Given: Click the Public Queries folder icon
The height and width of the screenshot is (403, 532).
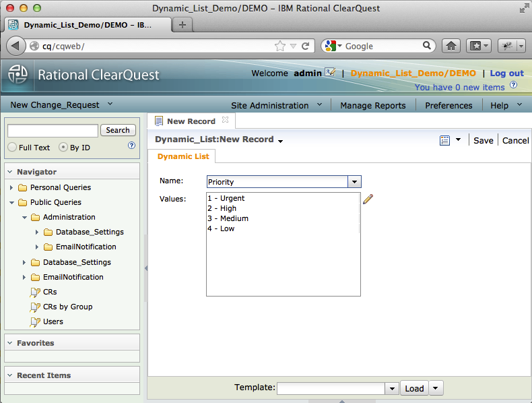Looking at the screenshot, I should click(22, 202).
